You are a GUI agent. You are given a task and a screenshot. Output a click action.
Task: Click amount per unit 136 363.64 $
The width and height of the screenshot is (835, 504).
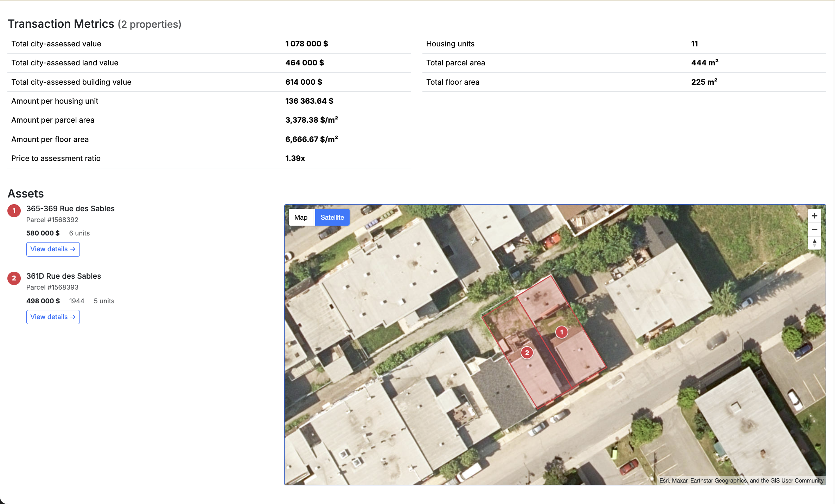[x=309, y=101]
